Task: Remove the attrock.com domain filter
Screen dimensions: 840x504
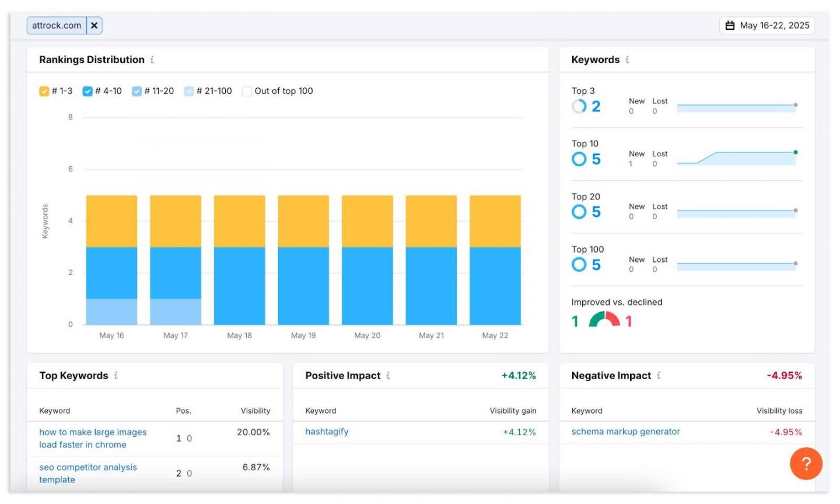Action: point(94,26)
